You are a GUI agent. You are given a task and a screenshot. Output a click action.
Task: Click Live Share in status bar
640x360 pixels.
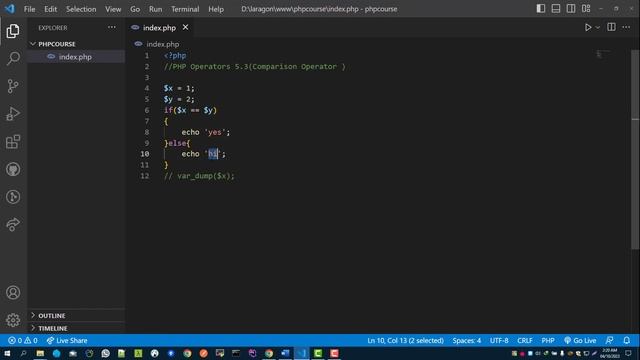pyautogui.click(x=67, y=340)
